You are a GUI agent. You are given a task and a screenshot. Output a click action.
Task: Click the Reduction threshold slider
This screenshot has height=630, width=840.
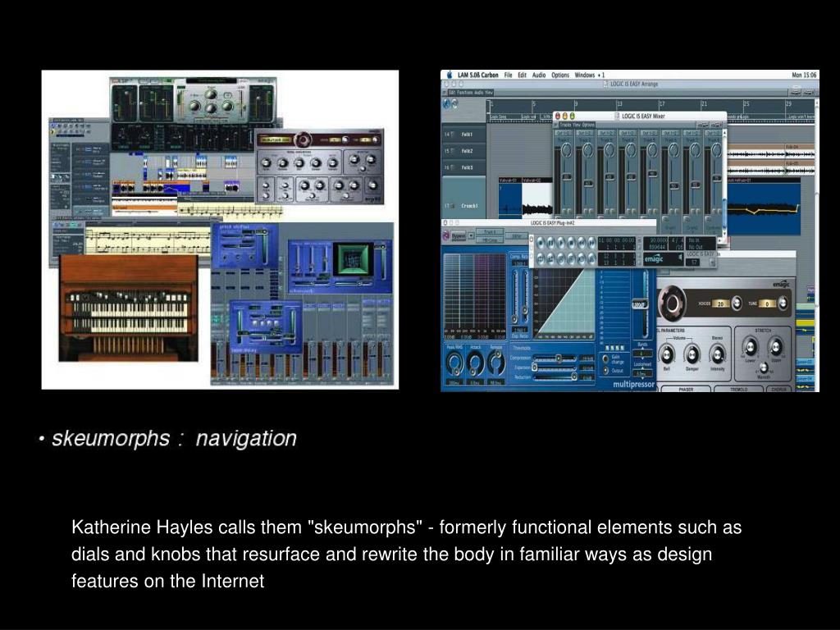[x=555, y=377]
